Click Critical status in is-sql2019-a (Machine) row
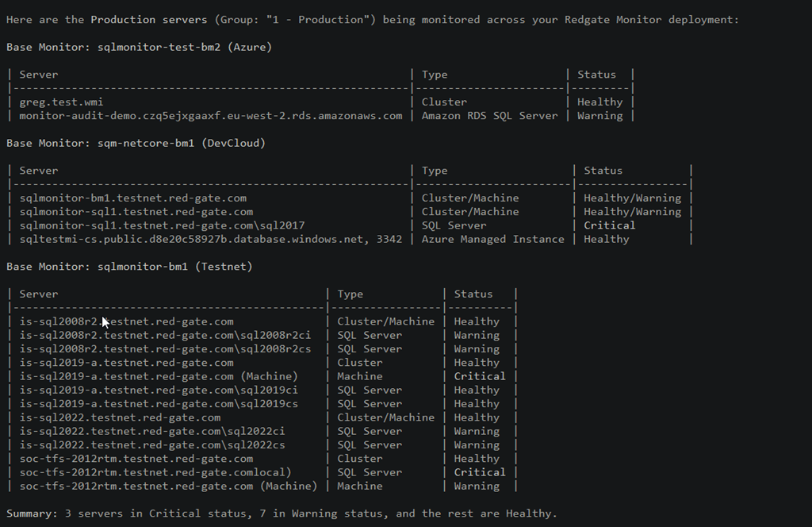The height and width of the screenshot is (527, 812). coord(480,376)
